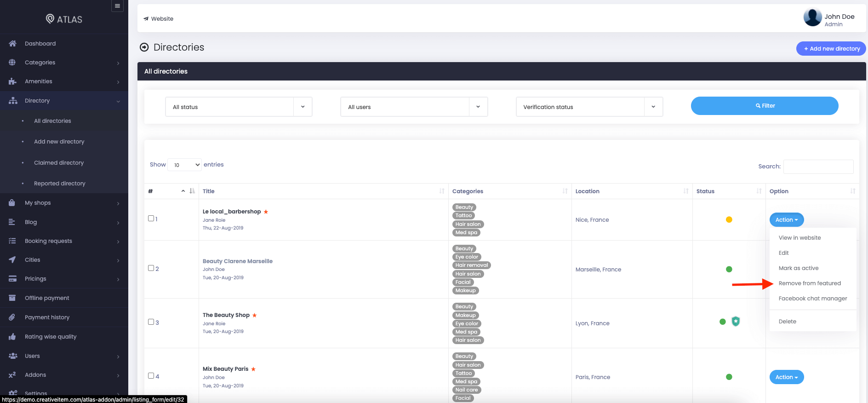Check the checkbox for row 3
The height and width of the screenshot is (403, 868).
pyautogui.click(x=151, y=322)
